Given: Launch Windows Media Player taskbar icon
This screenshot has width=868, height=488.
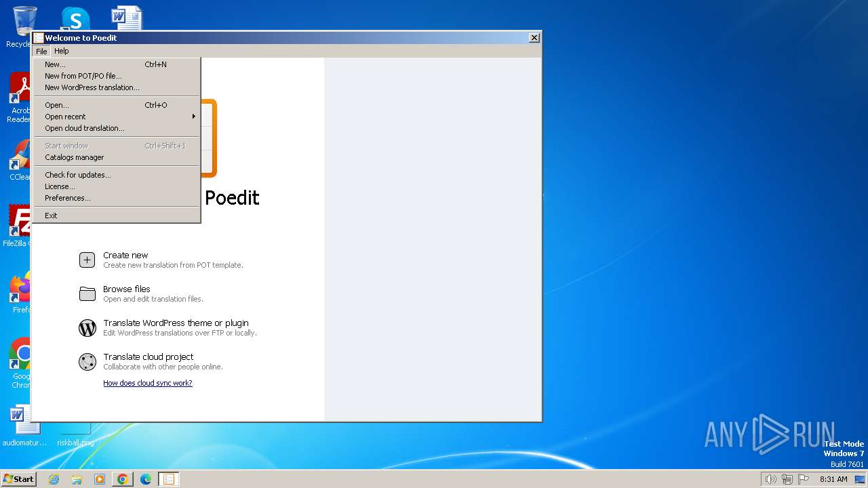Looking at the screenshot, I should click(100, 479).
